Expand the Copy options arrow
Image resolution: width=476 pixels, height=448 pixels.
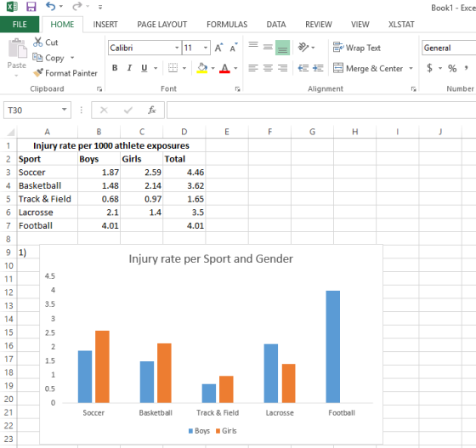pos(72,57)
